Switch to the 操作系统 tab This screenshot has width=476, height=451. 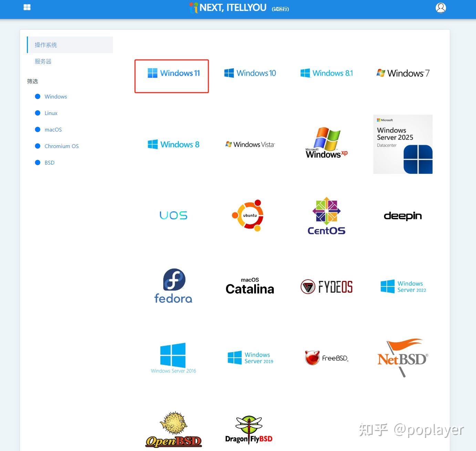point(70,45)
